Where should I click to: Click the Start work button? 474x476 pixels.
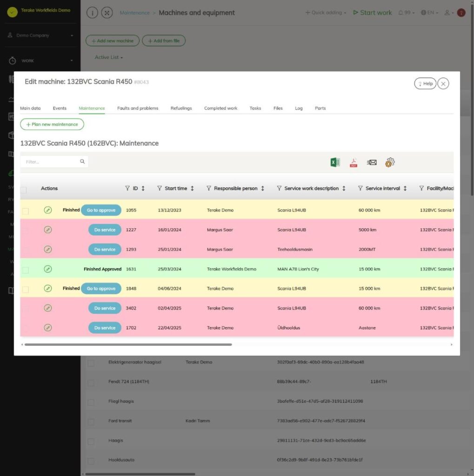372,13
